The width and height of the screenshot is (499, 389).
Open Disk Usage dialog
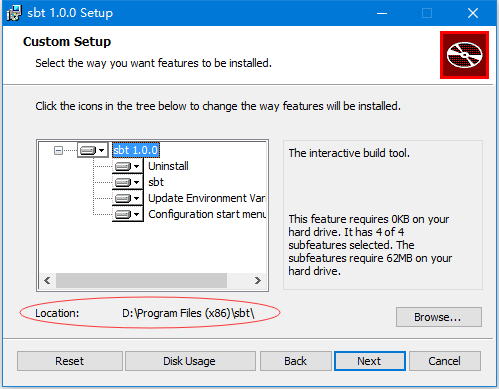190,361
